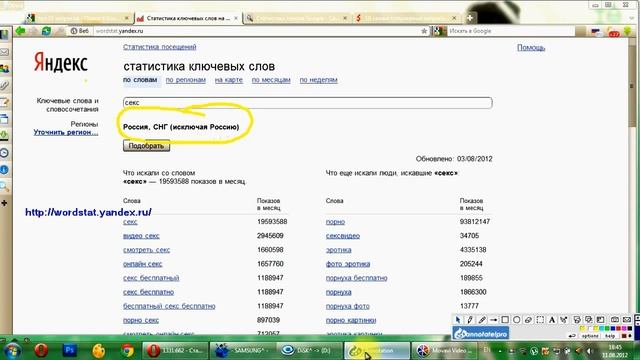Click the browser reload button

click(x=47, y=31)
